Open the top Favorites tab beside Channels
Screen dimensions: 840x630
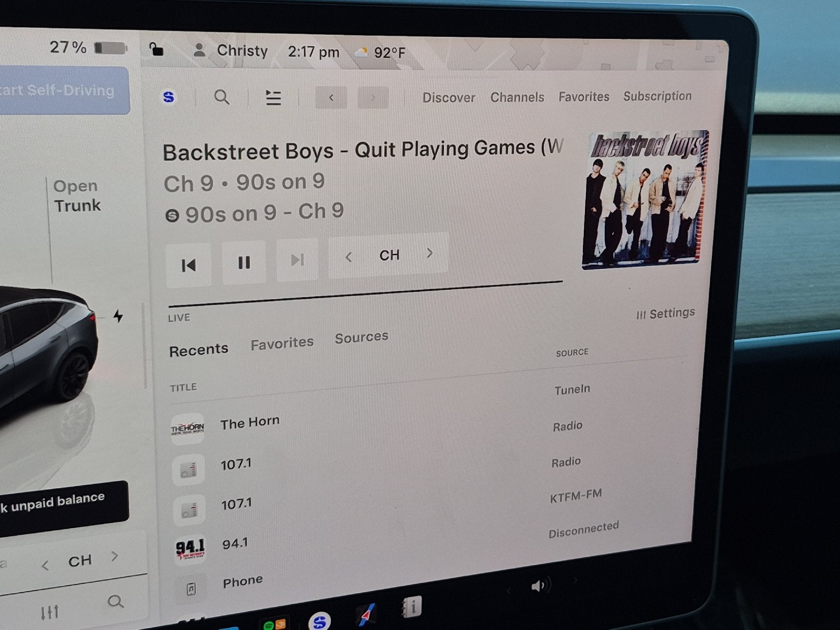pos(584,97)
